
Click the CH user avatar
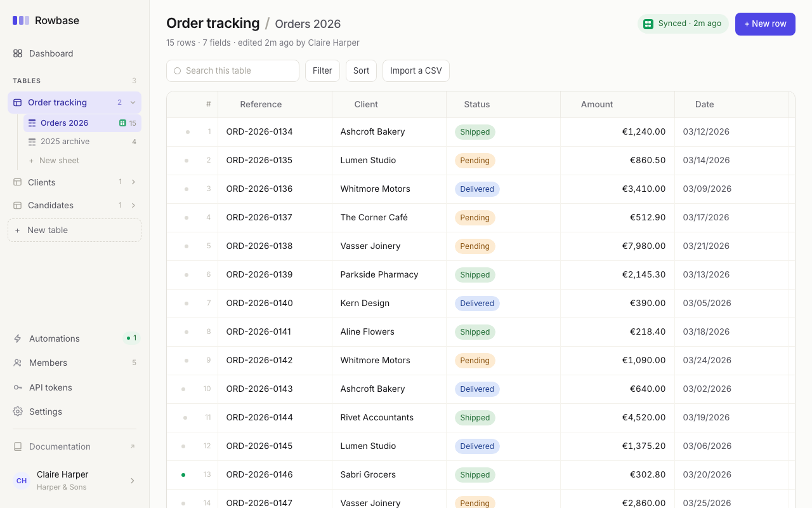coord(22,481)
